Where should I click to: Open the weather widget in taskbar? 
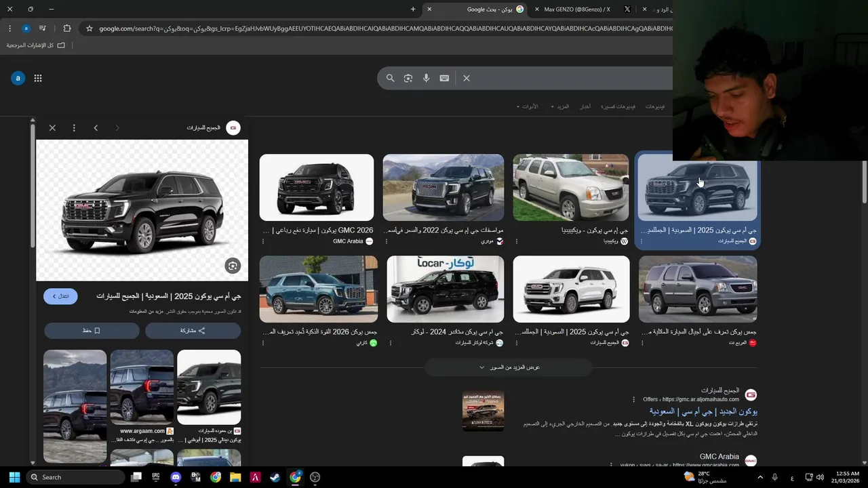point(705,477)
